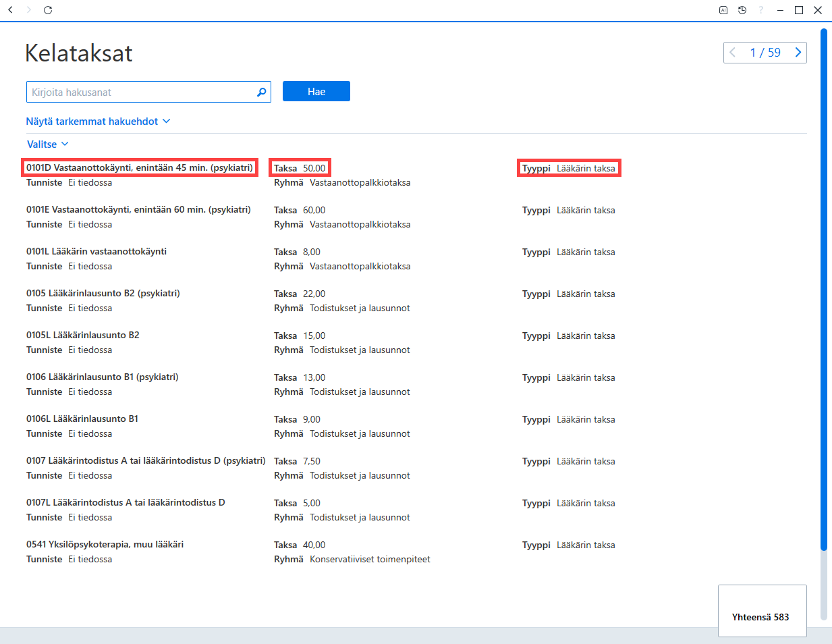This screenshot has height=644, width=832.
Task: Select 0107 Lääkärintodistus A tai D (psykiatri)
Action: (146, 461)
